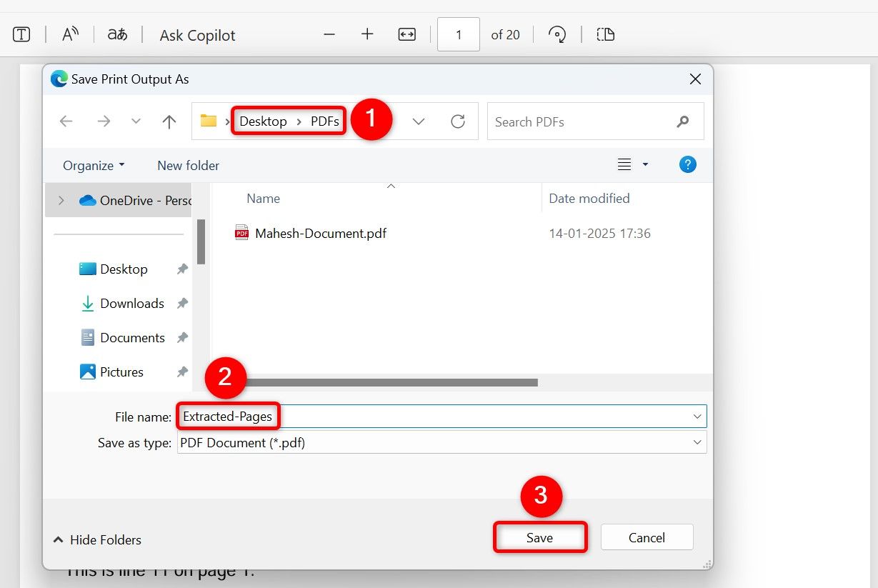This screenshot has height=588, width=878.
Task: Select the text selection tool
Action: tap(21, 34)
